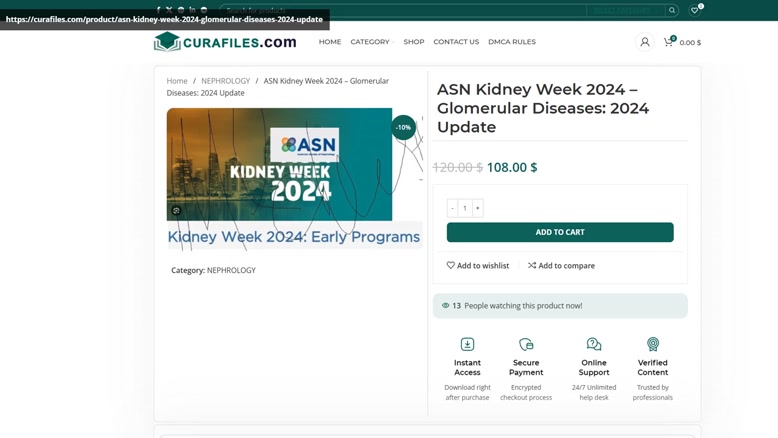778x438 pixels.
Task: Click the product title heading
Action: point(543,108)
